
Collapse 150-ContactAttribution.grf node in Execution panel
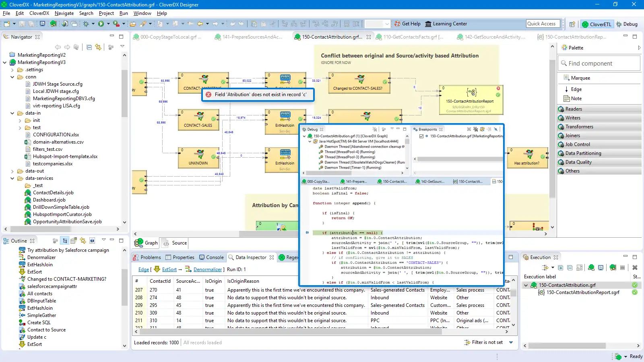pyautogui.click(x=526, y=285)
